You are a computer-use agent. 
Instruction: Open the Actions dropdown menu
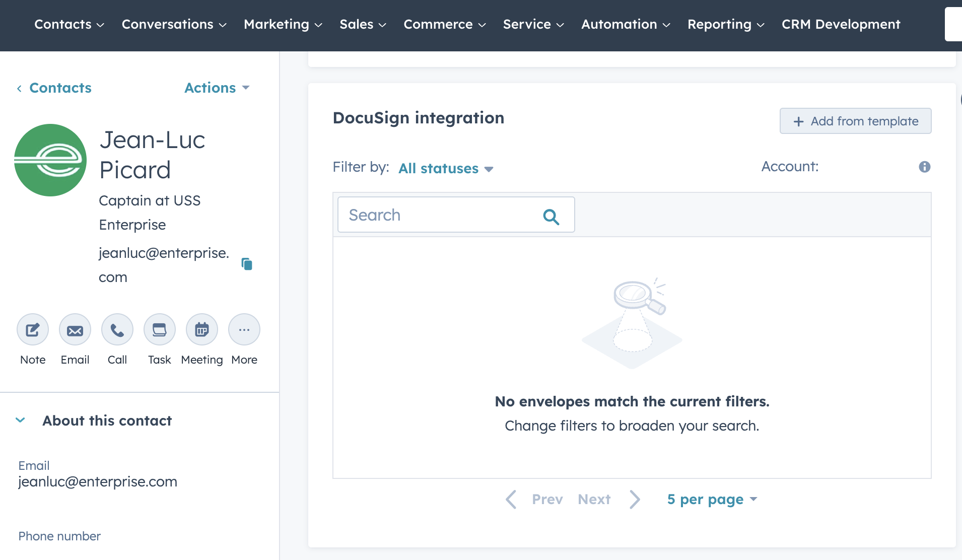coord(216,88)
